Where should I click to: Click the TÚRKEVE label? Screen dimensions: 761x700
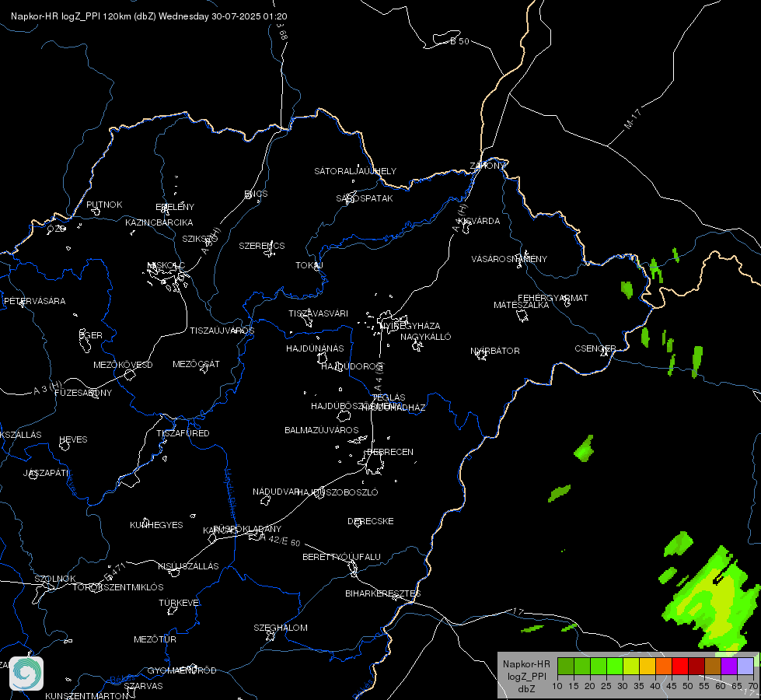(180, 602)
